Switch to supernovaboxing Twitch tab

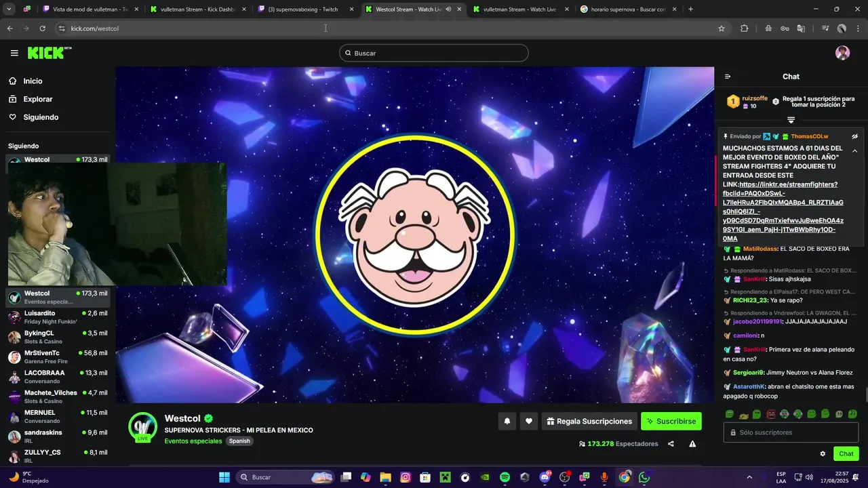click(307, 9)
